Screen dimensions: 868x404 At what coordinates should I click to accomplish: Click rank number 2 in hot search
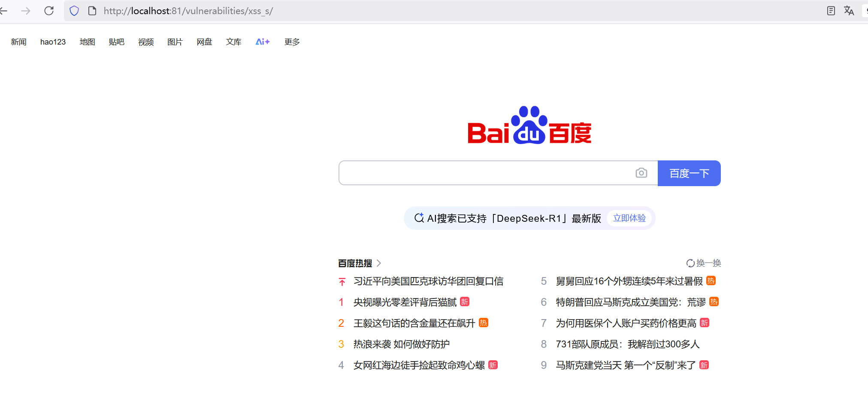tap(341, 323)
